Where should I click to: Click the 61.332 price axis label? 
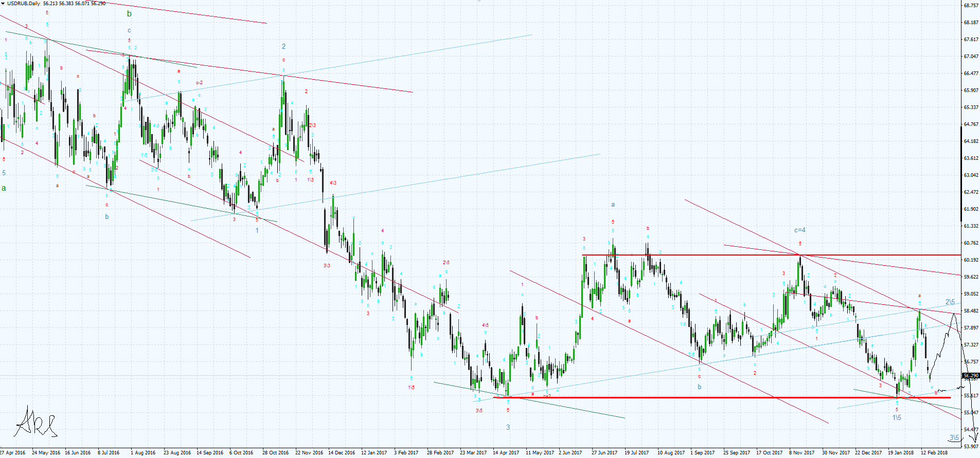[x=971, y=226]
